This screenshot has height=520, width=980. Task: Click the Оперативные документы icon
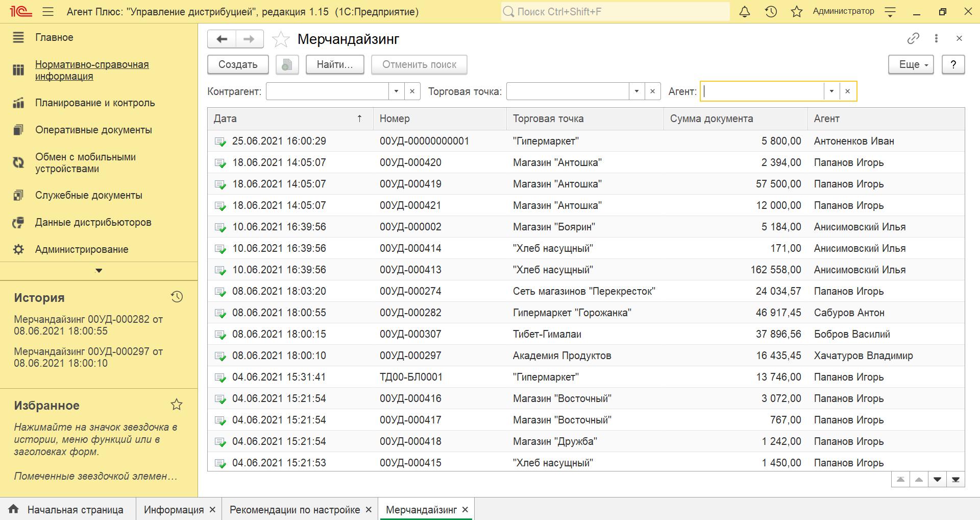(x=18, y=130)
